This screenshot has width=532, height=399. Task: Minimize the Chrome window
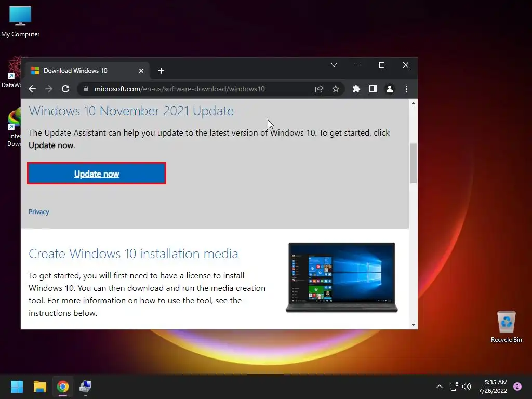click(x=358, y=65)
